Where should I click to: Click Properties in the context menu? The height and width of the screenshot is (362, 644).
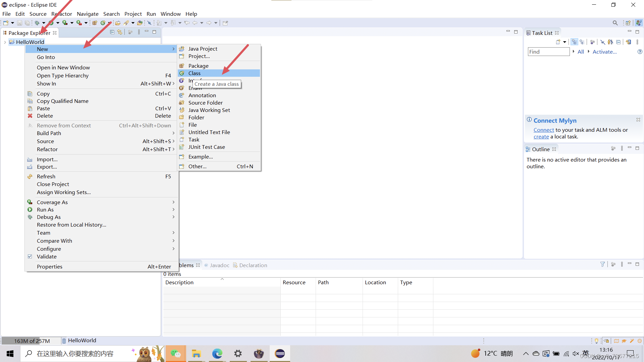(102, 266)
